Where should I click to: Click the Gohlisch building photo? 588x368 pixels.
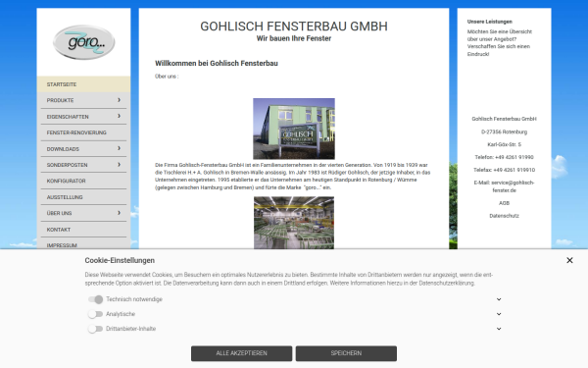pos(294,129)
